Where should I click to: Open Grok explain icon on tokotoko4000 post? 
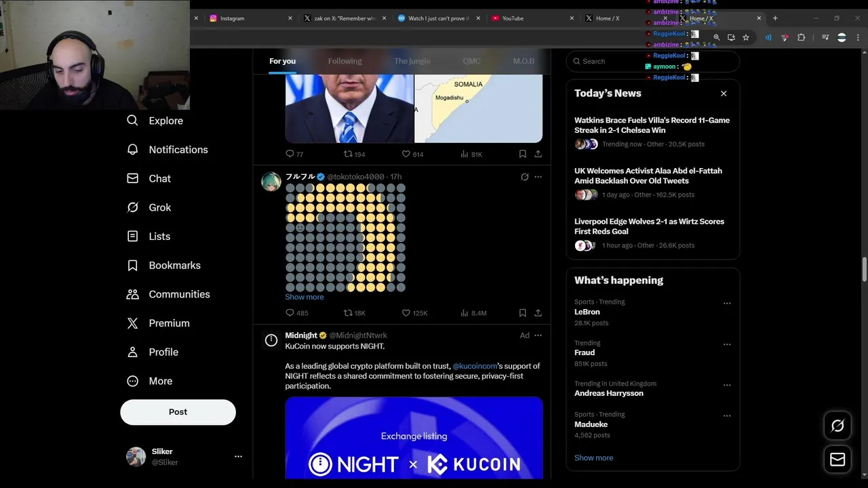click(x=524, y=177)
